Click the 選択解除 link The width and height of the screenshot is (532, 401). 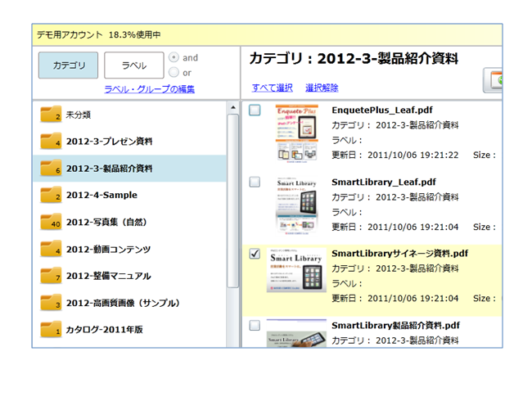tap(322, 88)
